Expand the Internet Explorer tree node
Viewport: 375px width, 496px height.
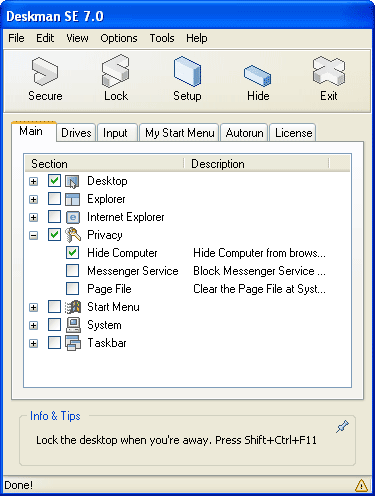coord(33,218)
